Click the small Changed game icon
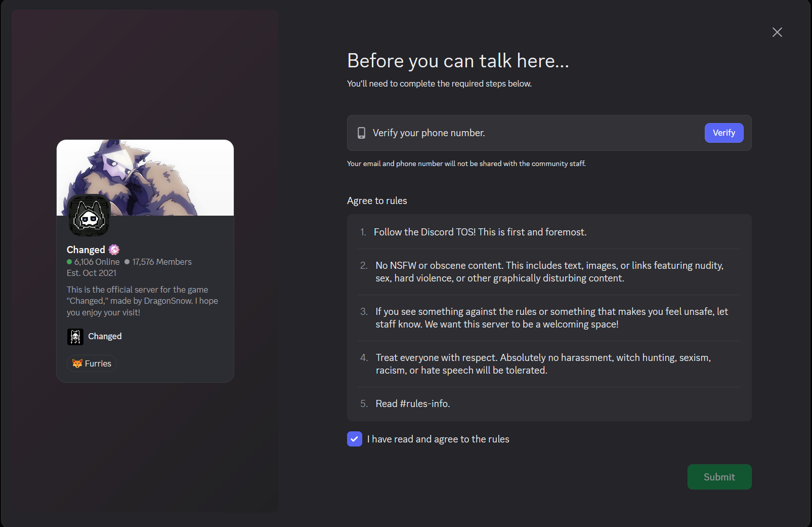 (x=75, y=337)
